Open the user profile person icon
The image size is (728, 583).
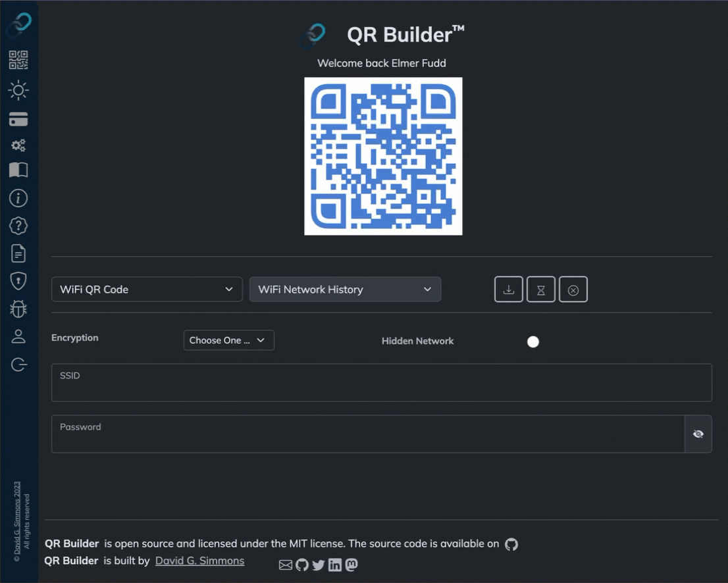pyautogui.click(x=18, y=336)
